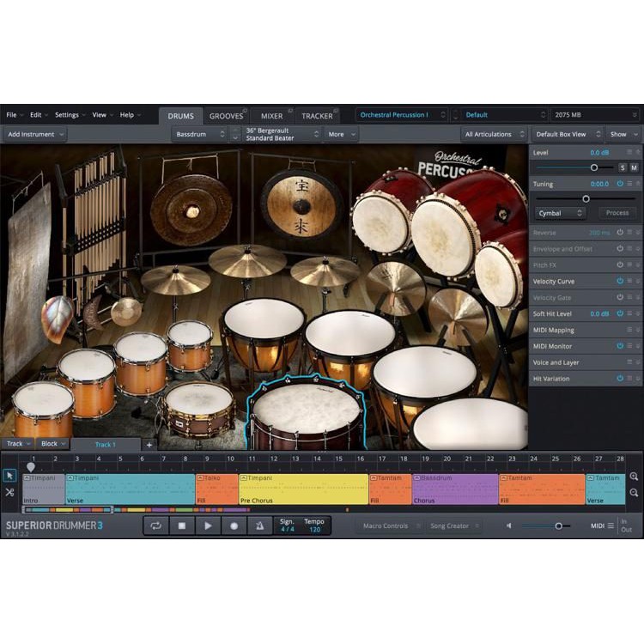
Task: Open the All Articulations dropdown
Action: click(x=494, y=134)
